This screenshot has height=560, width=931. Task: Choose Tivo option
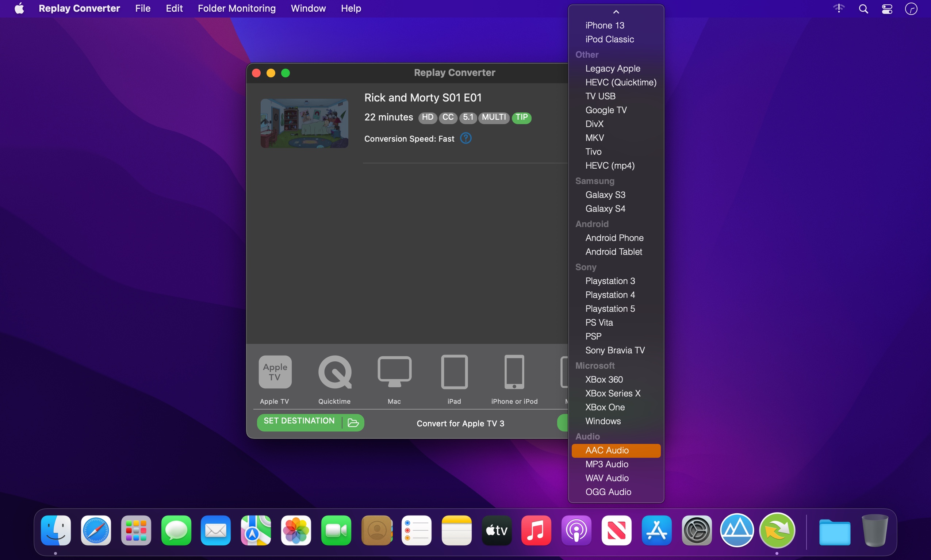616,152
